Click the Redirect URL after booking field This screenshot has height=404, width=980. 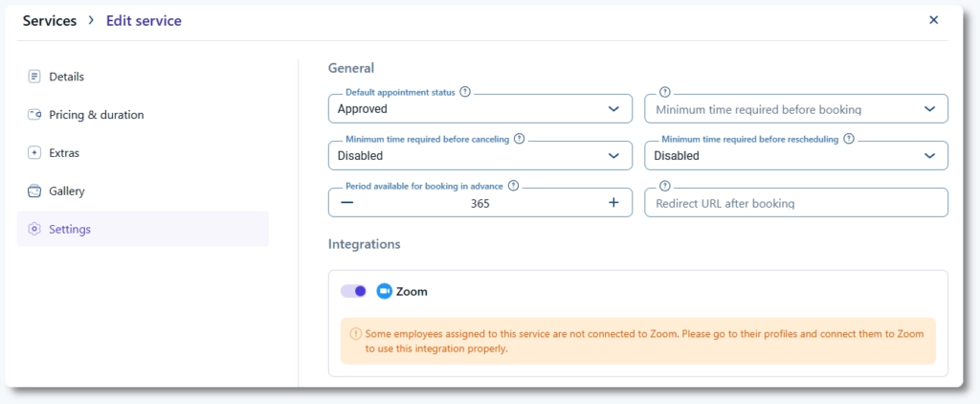[796, 203]
